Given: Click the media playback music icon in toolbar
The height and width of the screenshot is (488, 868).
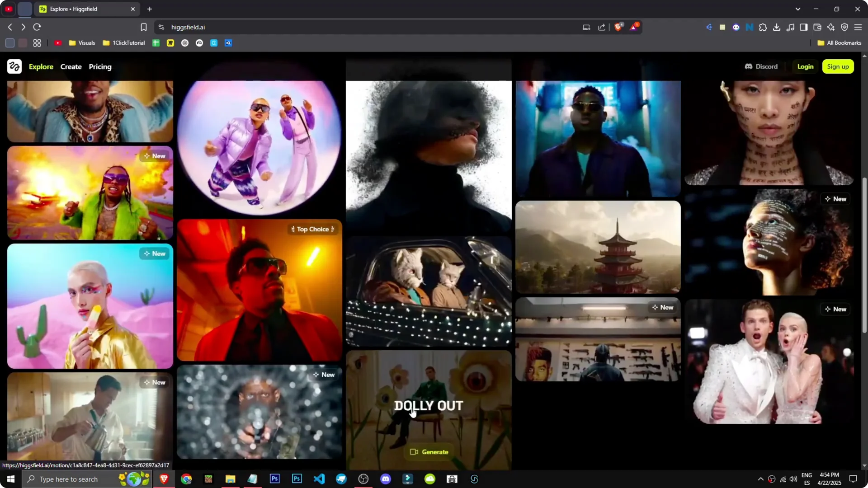Looking at the screenshot, I should coord(791,27).
